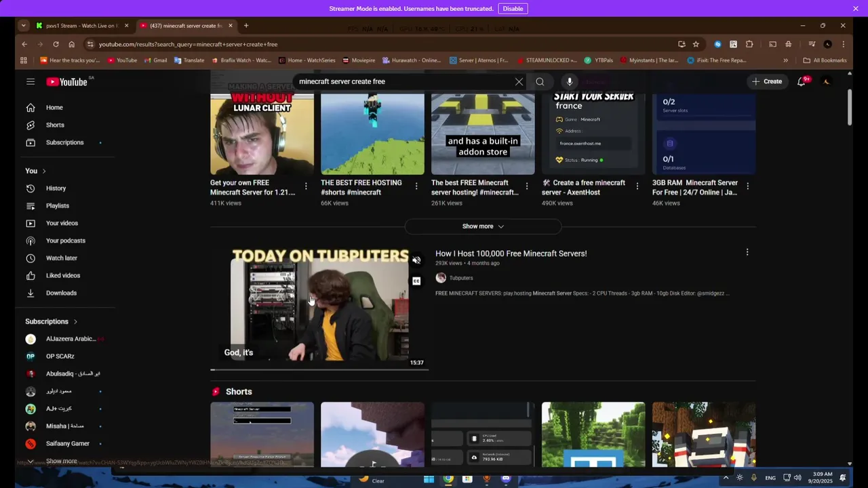Show more bookmarks with the chevron
This screenshot has width=868, height=488.
click(x=786, y=60)
